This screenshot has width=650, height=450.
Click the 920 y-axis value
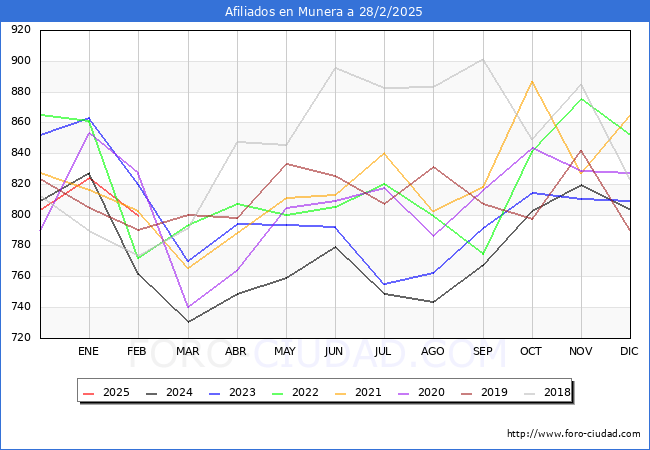(x=21, y=29)
